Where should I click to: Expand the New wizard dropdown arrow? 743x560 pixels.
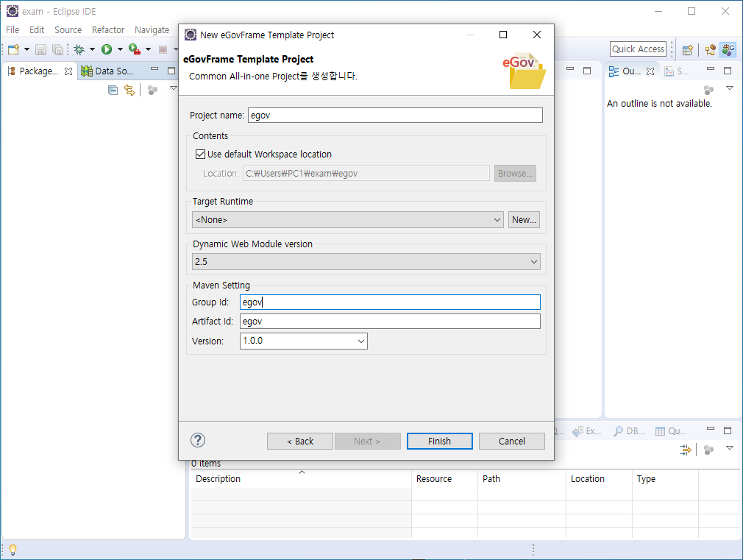tap(26, 49)
